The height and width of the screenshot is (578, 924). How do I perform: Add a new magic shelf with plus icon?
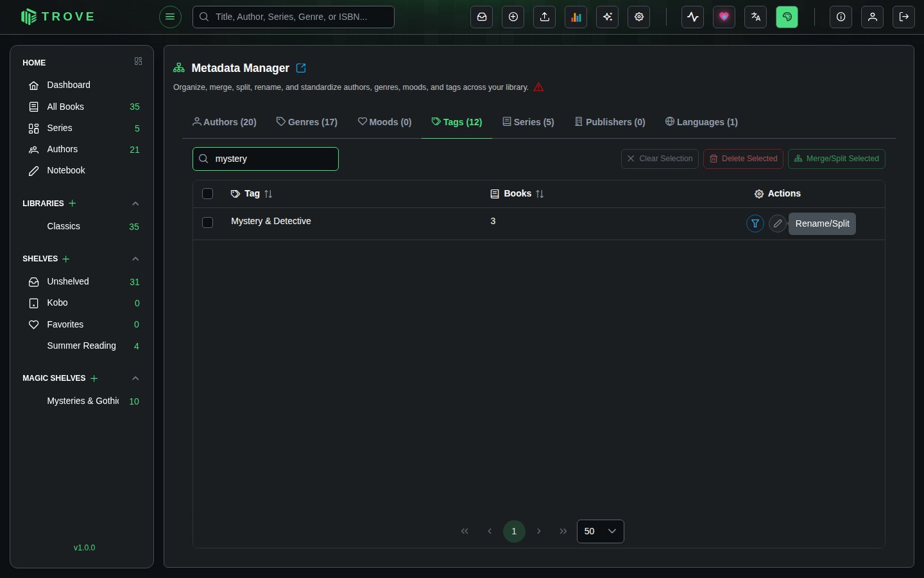94,378
